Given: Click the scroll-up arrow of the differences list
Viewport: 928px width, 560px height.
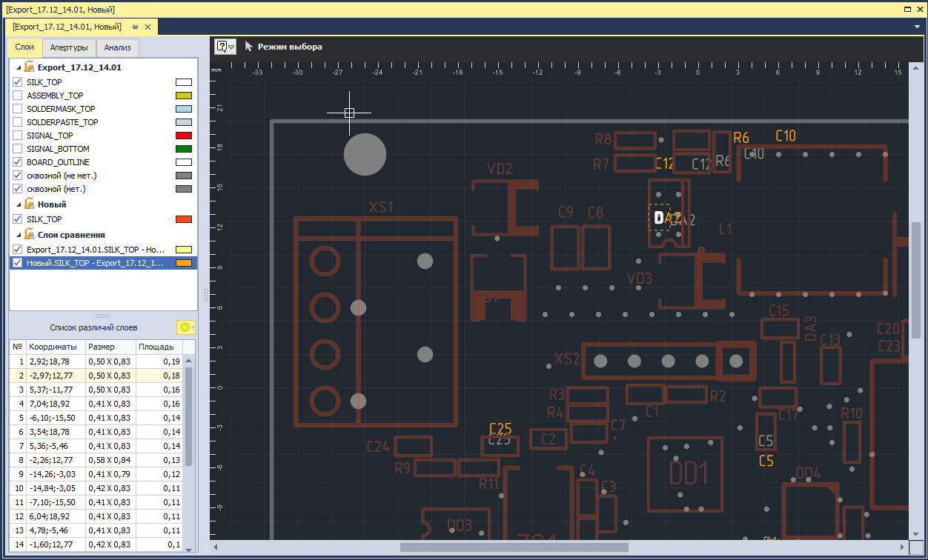Looking at the screenshot, I should tap(188, 361).
